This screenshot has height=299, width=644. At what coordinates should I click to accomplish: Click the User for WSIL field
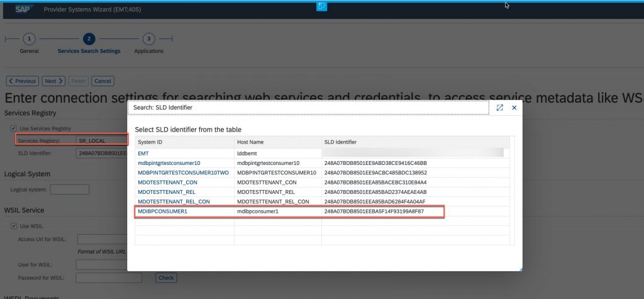point(101,264)
